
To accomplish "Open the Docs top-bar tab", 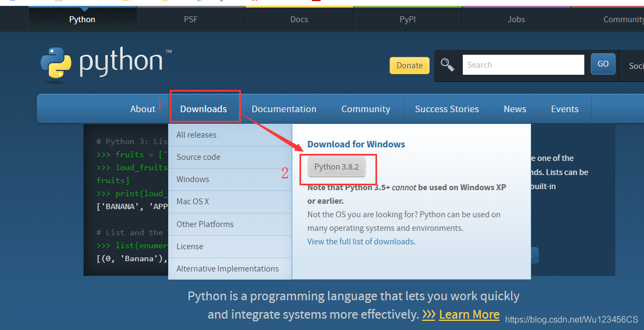I will (299, 20).
